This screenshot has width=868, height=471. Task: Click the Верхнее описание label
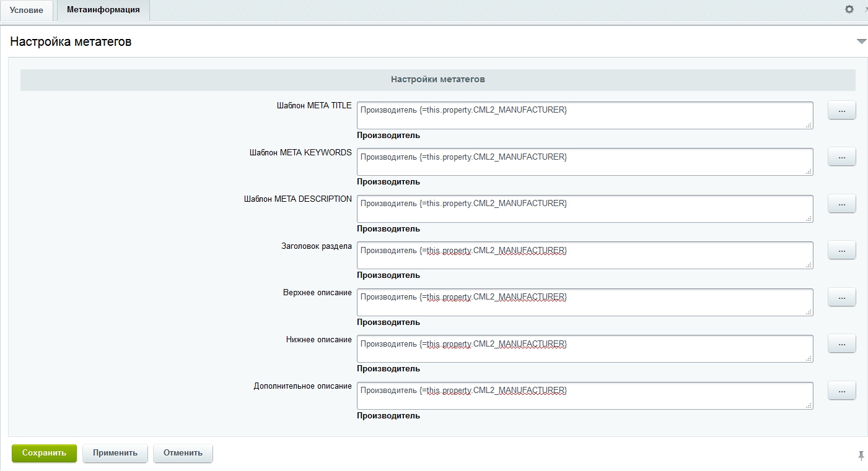(317, 293)
